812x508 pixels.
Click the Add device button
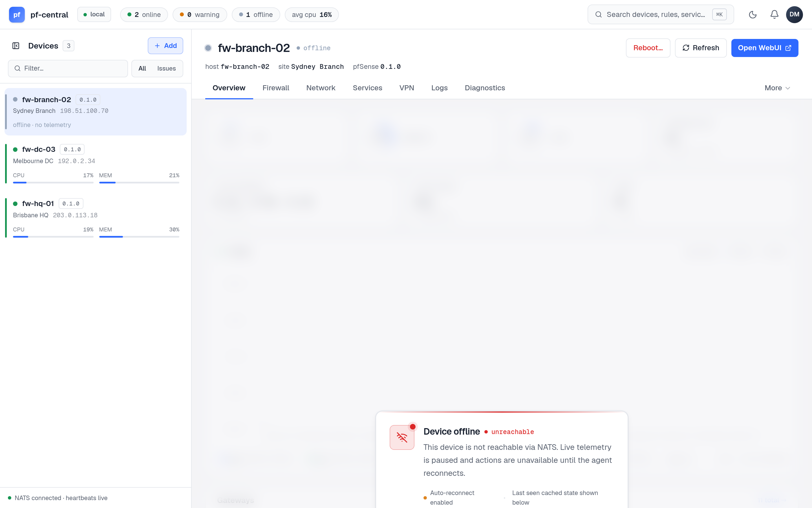tap(166, 46)
